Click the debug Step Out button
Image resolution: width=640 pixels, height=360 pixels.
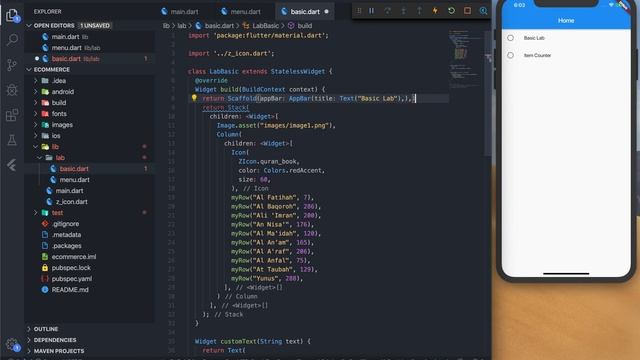click(x=419, y=11)
